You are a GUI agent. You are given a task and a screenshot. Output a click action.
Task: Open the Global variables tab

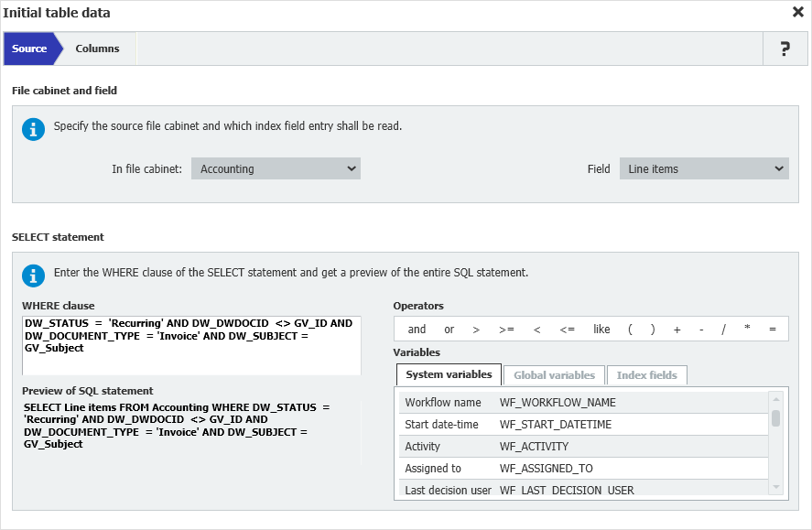click(553, 375)
